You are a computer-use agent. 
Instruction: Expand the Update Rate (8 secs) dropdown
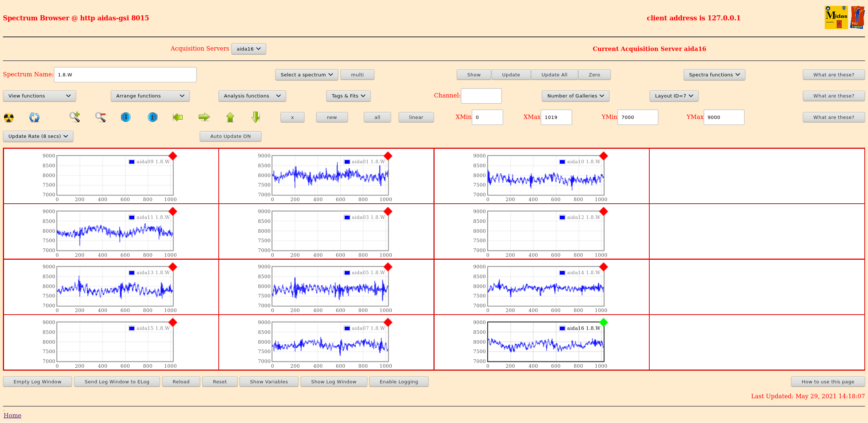pos(38,136)
